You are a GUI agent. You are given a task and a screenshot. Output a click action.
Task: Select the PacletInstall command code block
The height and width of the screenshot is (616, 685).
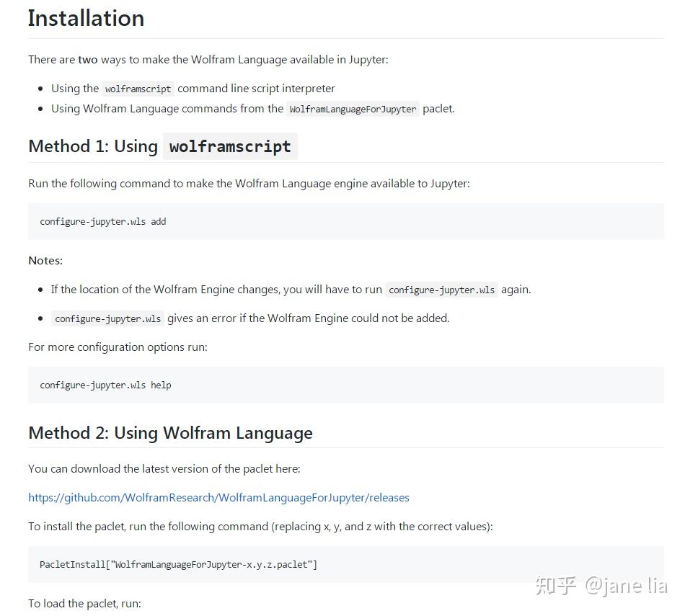click(x=178, y=564)
